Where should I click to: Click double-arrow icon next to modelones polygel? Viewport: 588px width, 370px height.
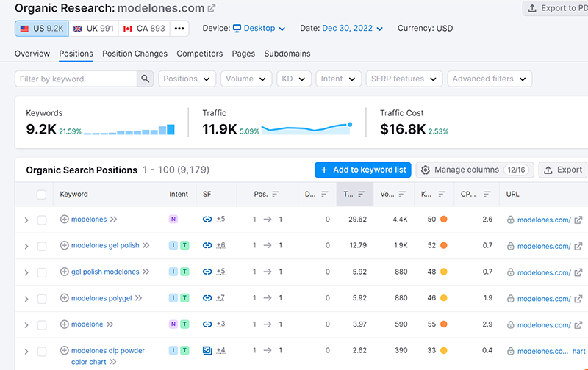click(x=138, y=298)
